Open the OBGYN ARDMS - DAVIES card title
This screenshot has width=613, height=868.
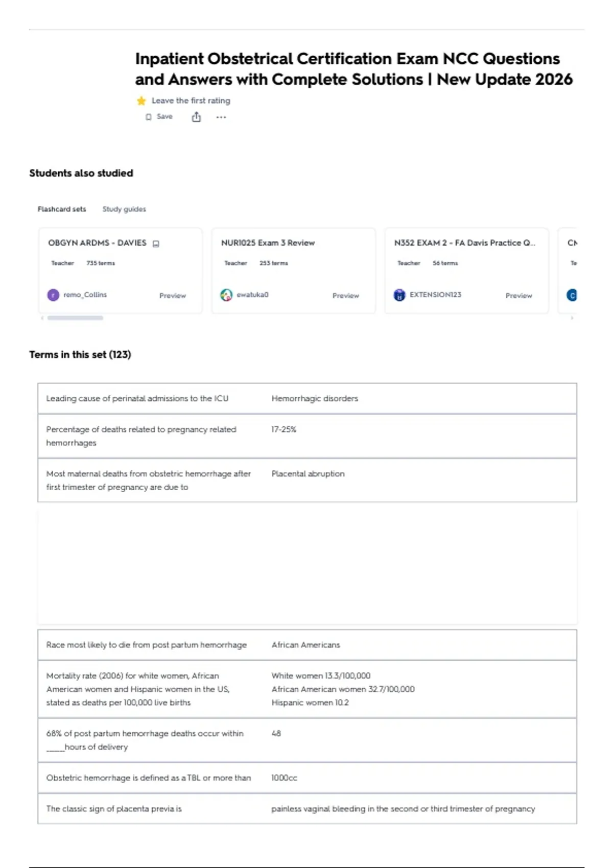click(97, 243)
